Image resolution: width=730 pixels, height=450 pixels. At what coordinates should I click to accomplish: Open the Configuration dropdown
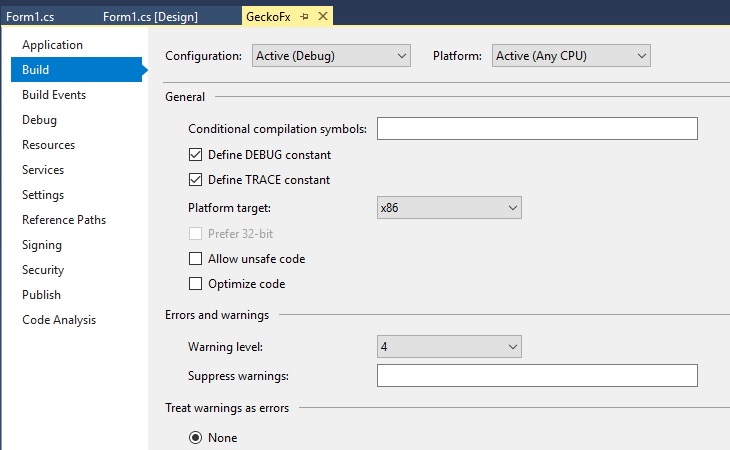[x=331, y=56]
